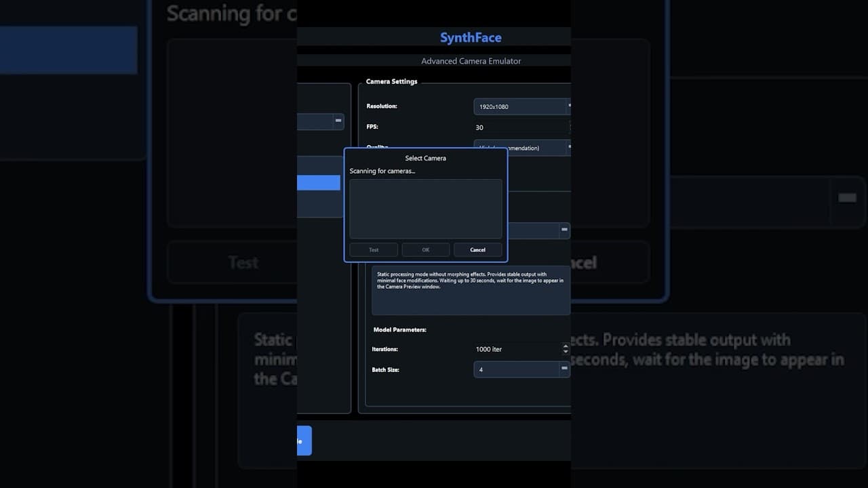The image size is (868, 488).
Task: Click the "SynthFace" title
Action: [x=471, y=38]
